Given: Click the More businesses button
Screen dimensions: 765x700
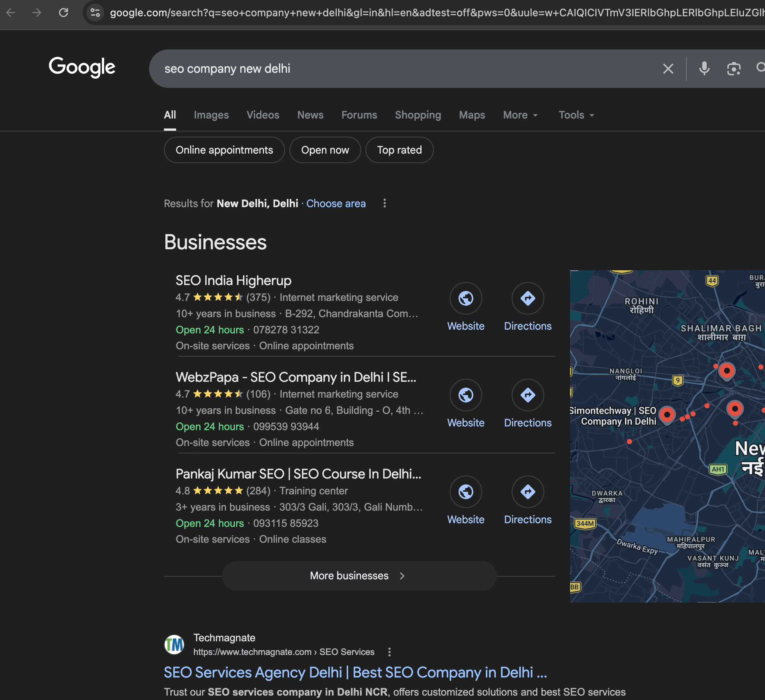Looking at the screenshot, I should tap(359, 576).
